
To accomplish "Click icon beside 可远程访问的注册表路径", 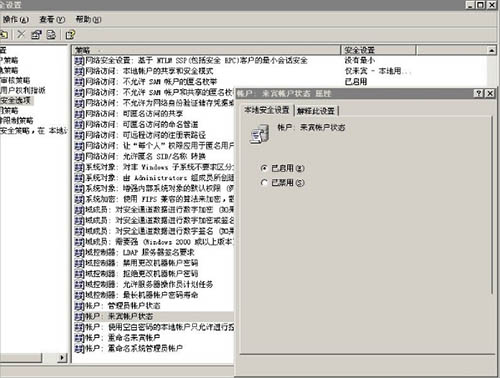I will click(79, 135).
